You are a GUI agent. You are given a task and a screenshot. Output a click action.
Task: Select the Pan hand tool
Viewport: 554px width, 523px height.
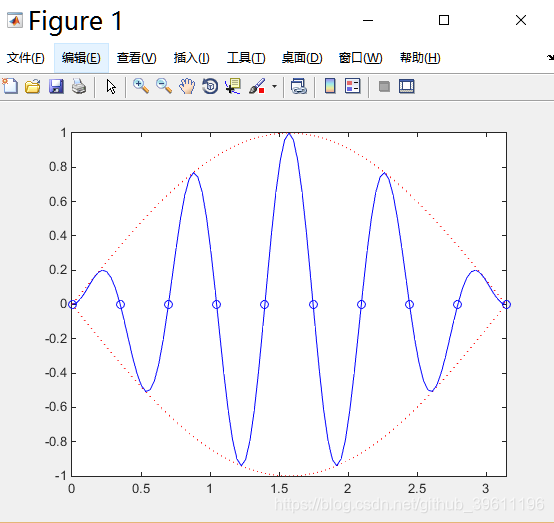[x=187, y=86]
